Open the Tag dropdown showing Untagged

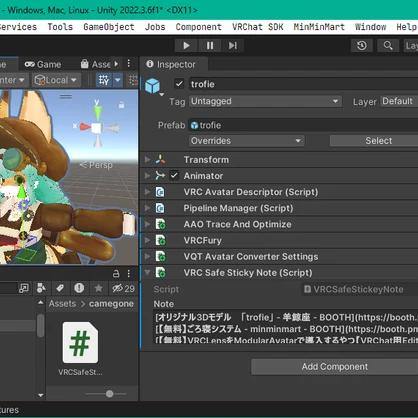coord(265,101)
